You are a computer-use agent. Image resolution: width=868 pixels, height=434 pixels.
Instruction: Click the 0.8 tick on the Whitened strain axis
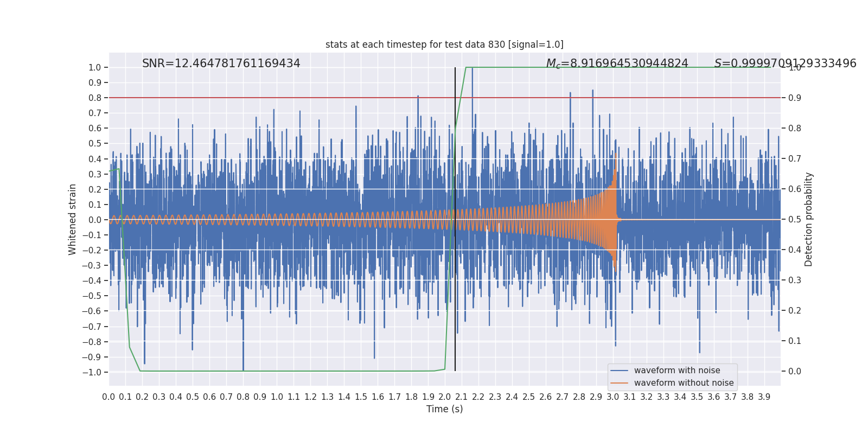(x=95, y=98)
